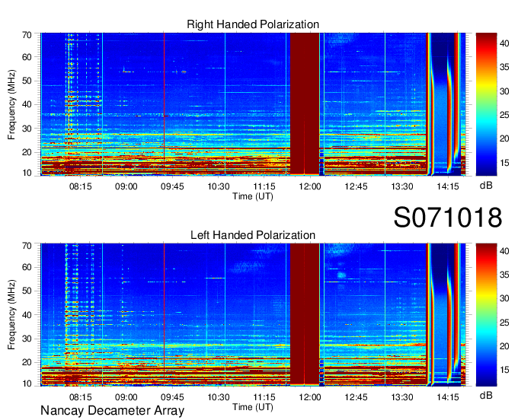Click the 15 dB tick on Right Handed colorbar
This screenshot has width=518, height=420.
coord(504,162)
